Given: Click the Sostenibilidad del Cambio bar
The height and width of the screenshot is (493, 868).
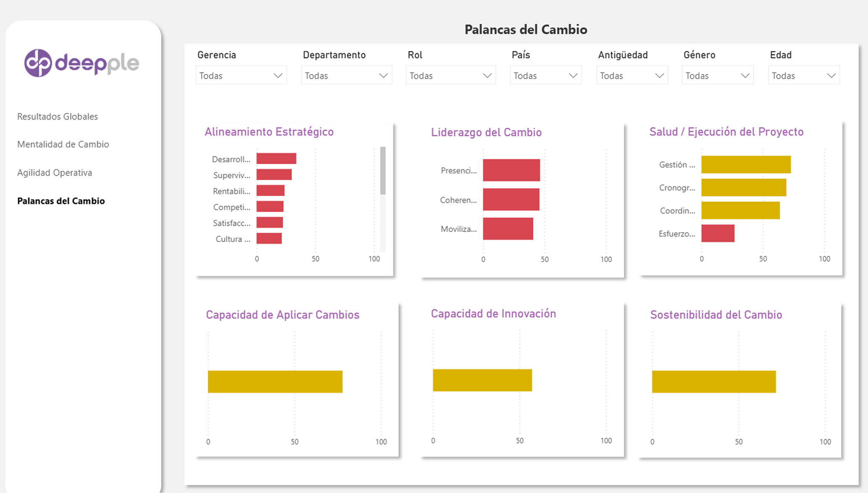Looking at the screenshot, I should coord(714,382).
